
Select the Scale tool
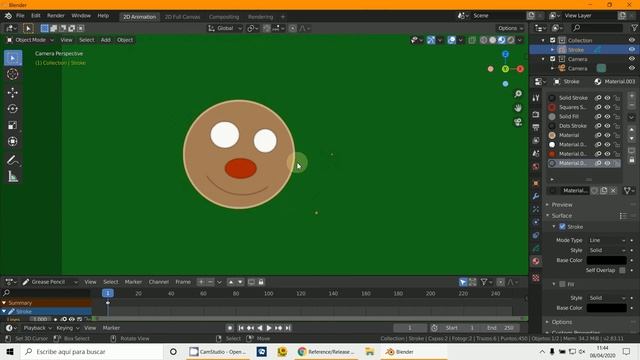[x=13, y=125]
